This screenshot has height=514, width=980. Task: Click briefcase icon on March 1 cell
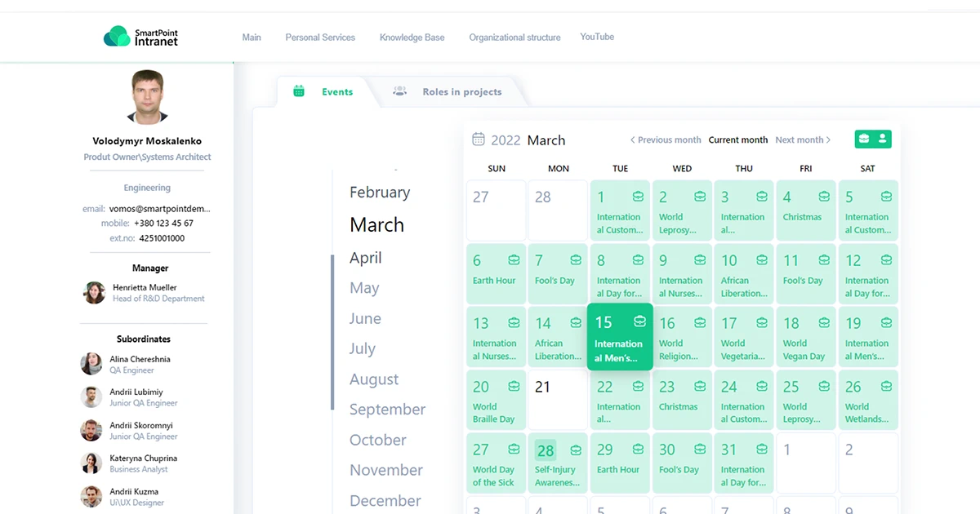[x=638, y=197]
